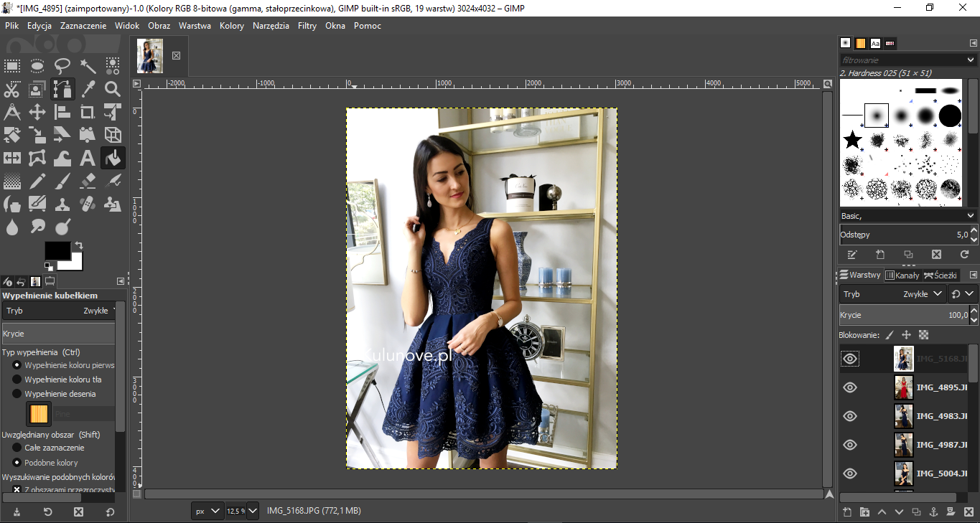Viewport: 980px width, 523px height.
Task: Select the Measure compass tool
Action: tap(12, 113)
